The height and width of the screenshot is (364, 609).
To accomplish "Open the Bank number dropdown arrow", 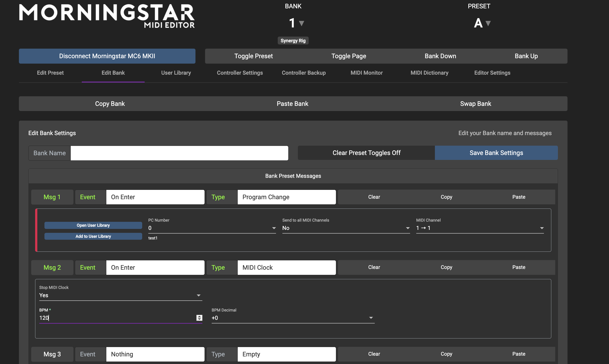I will [302, 23].
